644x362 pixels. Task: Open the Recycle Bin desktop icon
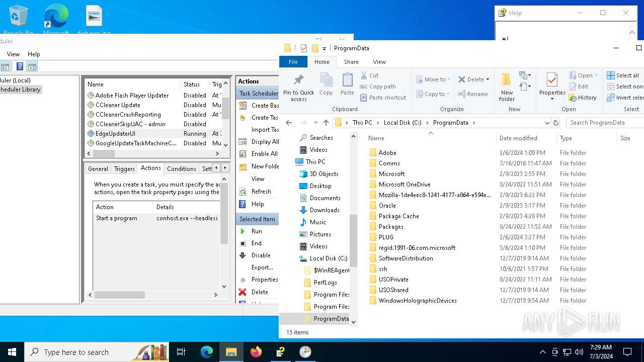pos(18,19)
